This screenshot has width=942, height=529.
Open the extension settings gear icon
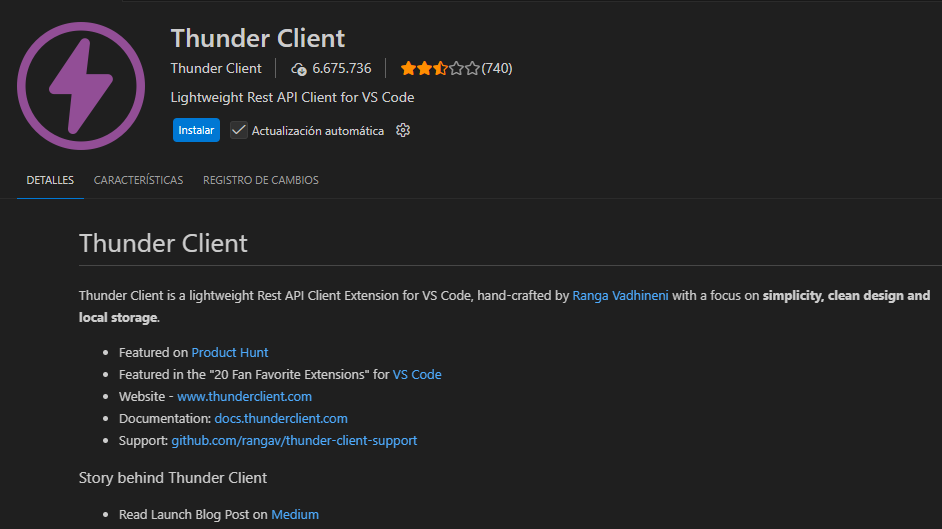click(403, 130)
